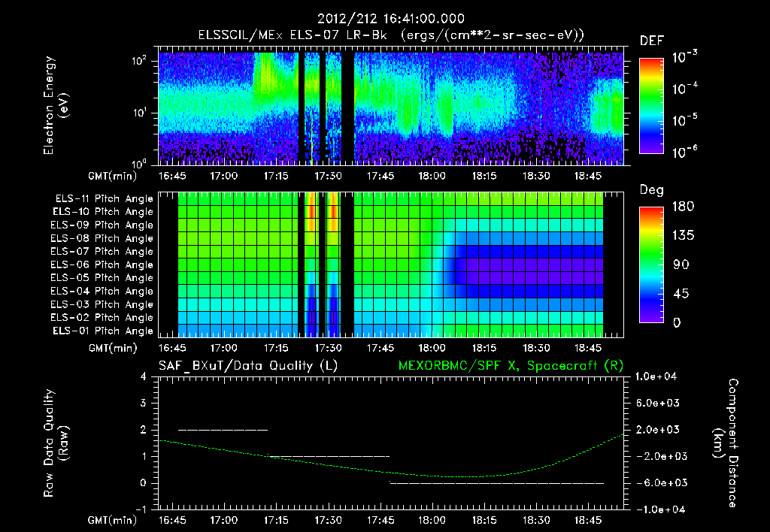The width and height of the screenshot is (770, 532).
Task: Click the Deg colorbar label
Action: coord(651,190)
